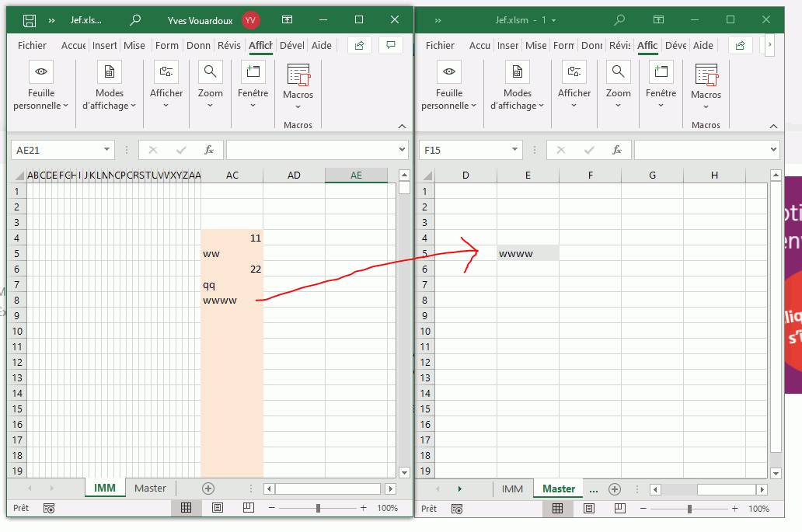Click zoom in plus in left status bar
Viewport: 802px width, 532px height.
363,508
